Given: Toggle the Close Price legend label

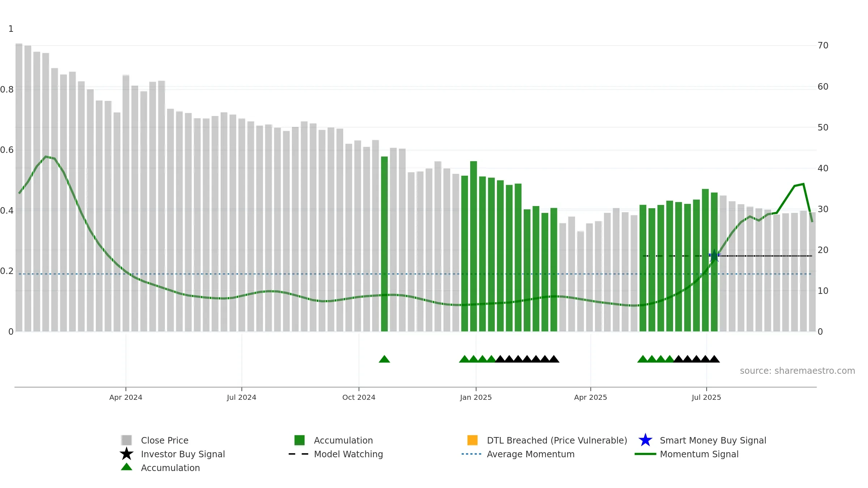Looking at the screenshot, I should (165, 440).
